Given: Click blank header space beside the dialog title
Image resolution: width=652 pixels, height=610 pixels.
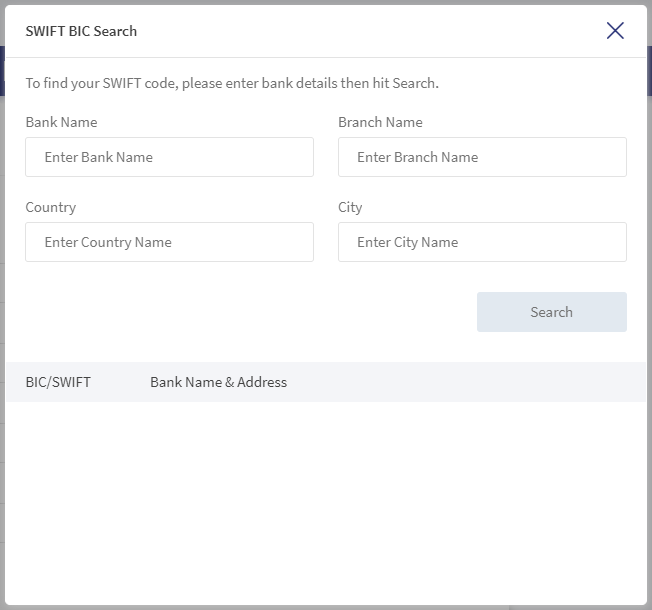Looking at the screenshot, I should (370, 31).
